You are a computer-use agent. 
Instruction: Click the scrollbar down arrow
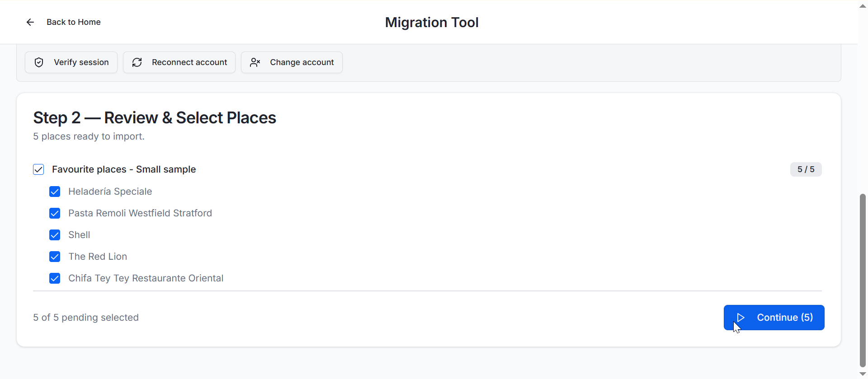[x=863, y=374]
